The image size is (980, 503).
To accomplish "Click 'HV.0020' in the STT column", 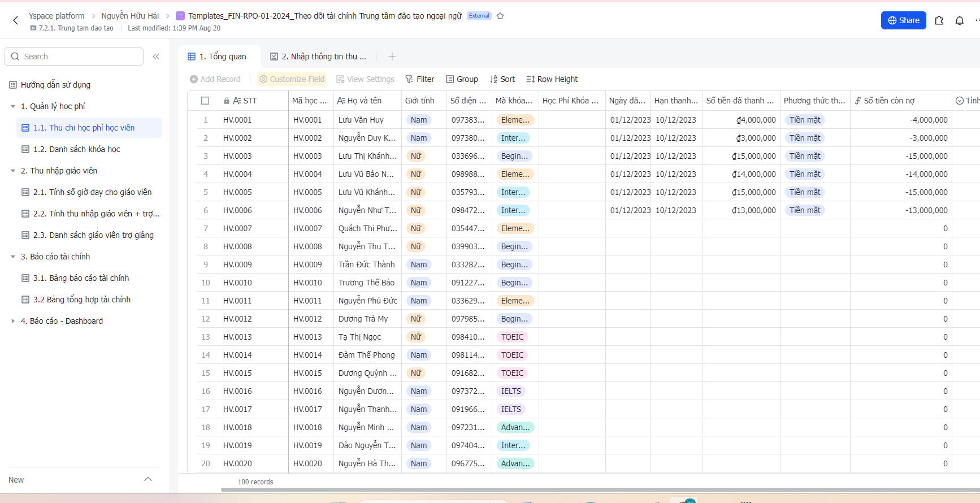I will [x=237, y=463].
